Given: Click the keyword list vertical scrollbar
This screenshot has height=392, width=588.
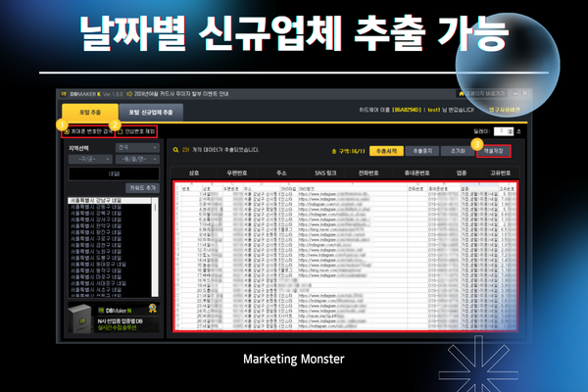Looking at the screenshot, I should 155,247.
